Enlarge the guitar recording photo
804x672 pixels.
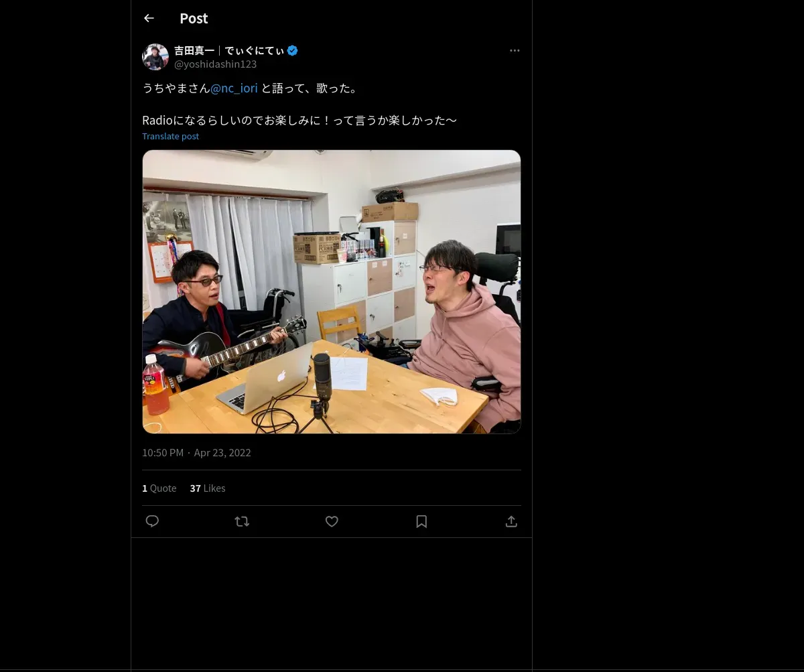click(x=332, y=291)
